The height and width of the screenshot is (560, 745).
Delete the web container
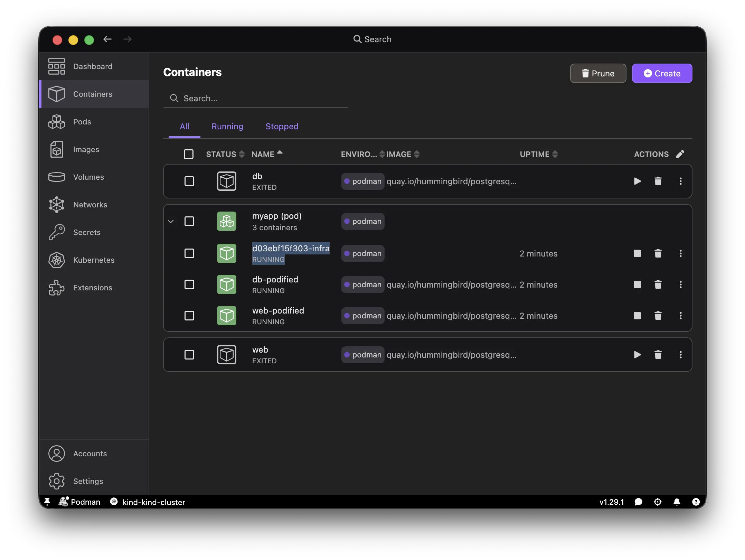click(658, 355)
